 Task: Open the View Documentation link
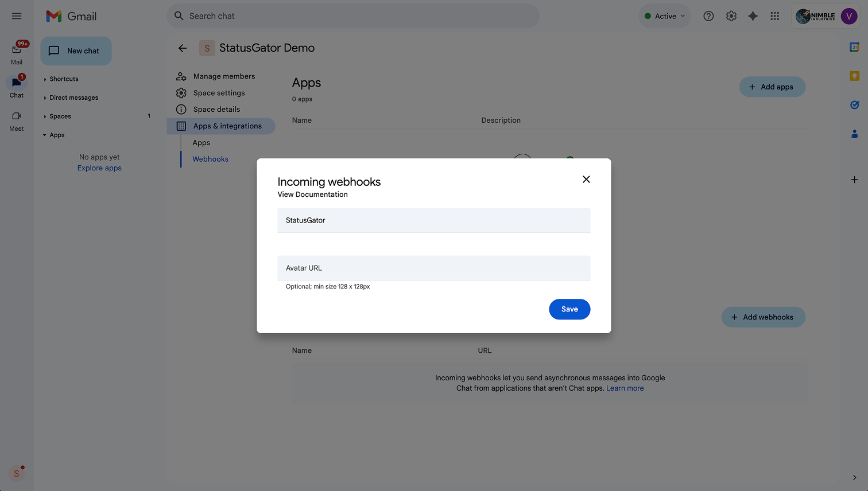[312, 194]
